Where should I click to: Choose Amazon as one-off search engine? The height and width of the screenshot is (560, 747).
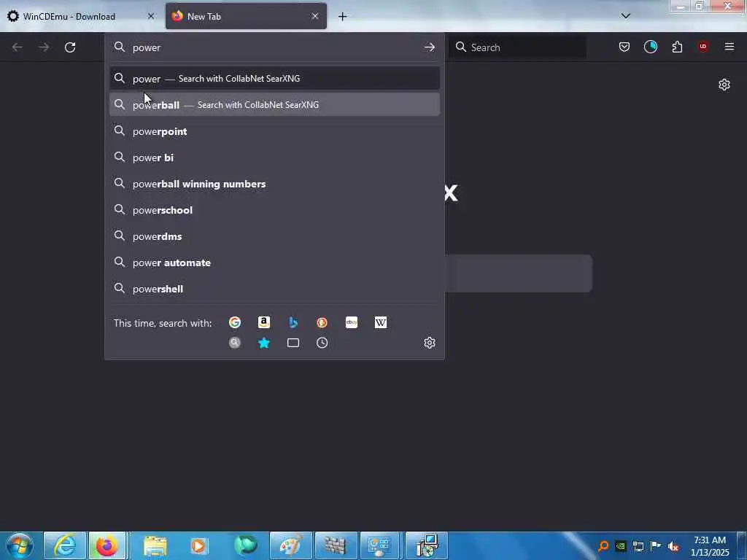click(264, 322)
